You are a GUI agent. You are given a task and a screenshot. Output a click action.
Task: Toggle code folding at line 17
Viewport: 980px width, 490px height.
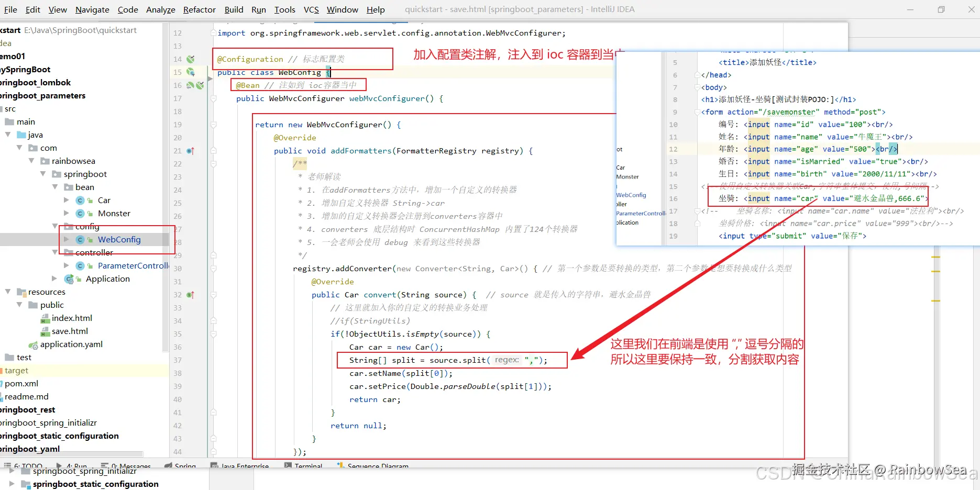pos(214,98)
